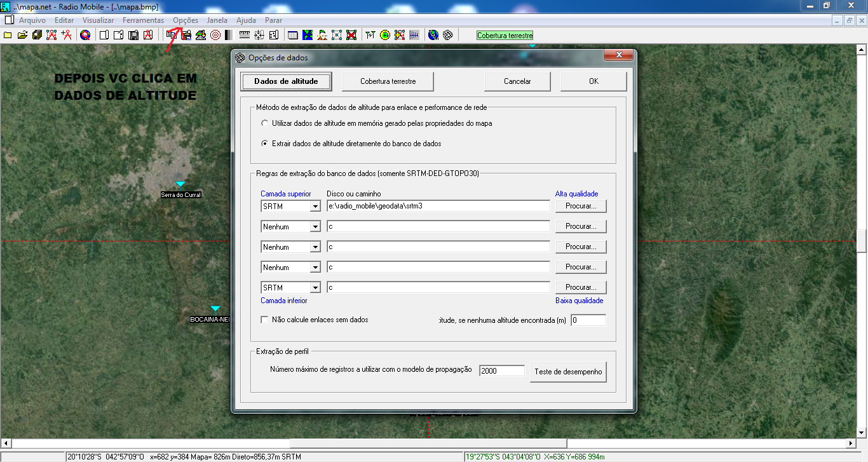Click the Open networks folder icon
868x462 pixels.
(23, 35)
